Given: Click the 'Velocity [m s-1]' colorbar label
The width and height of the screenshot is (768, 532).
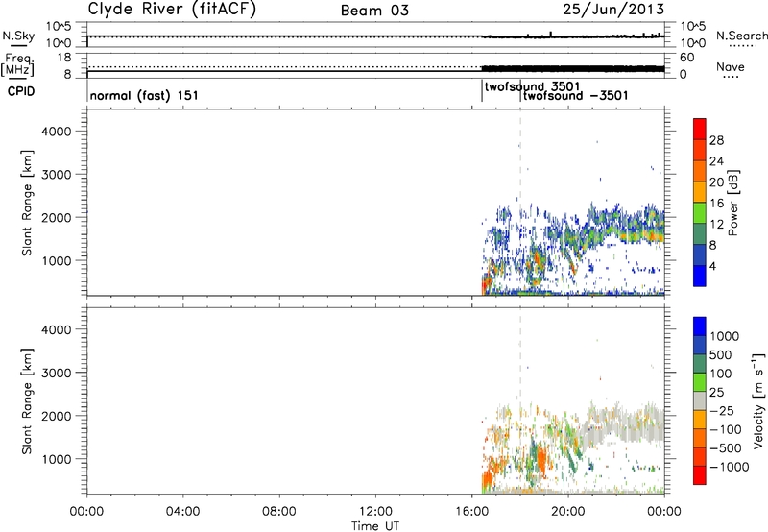Looking at the screenshot, I should 758,400.
